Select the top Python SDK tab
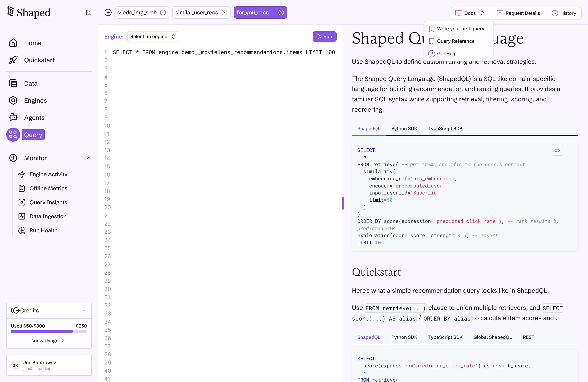The width and height of the screenshot is (588, 382). tap(404, 129)
